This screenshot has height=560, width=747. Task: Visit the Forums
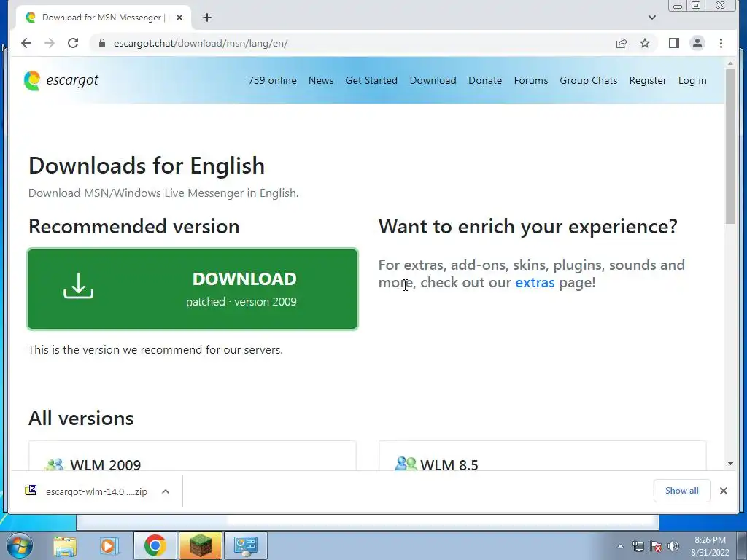(531, 80)
